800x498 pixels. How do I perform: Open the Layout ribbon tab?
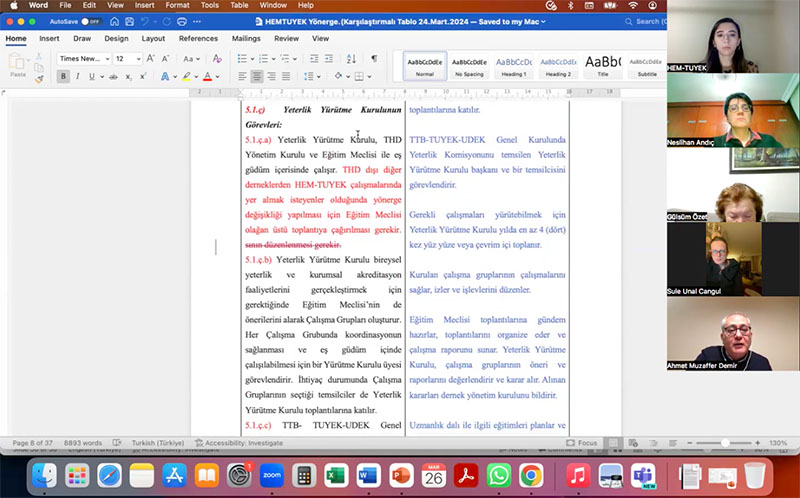[153, 39]
